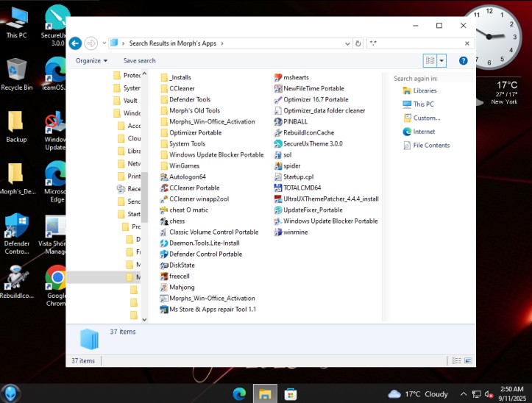The width and height of the screenshot is (532, 403).
Task: Open Microsoft Store from taskbar
Action: click(291, 394)
